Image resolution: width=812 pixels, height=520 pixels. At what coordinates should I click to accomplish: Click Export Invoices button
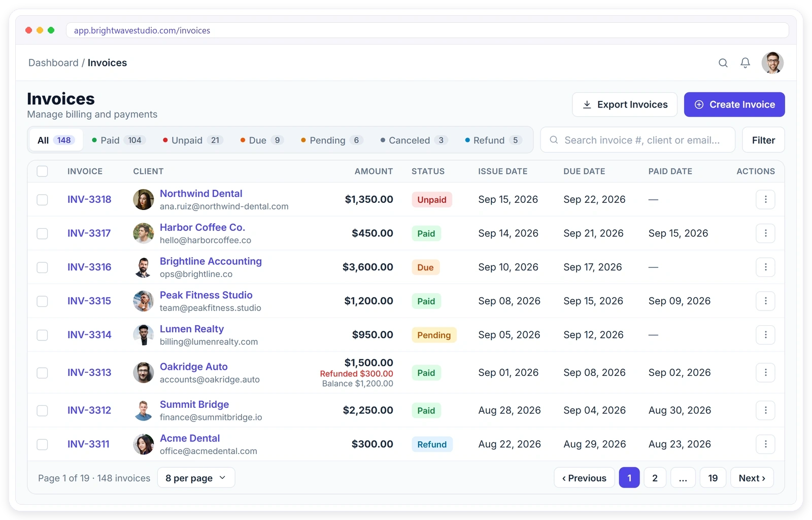click(625, 105)
